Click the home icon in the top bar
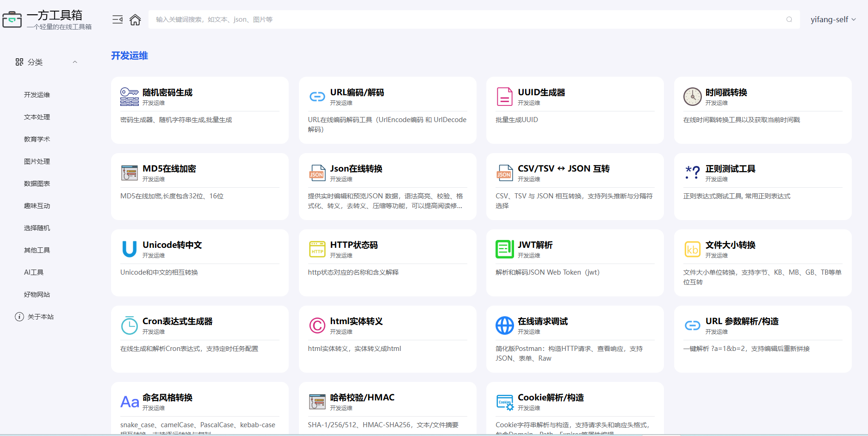868x436 pixels. pyautogui.click(x=135, y=20)
